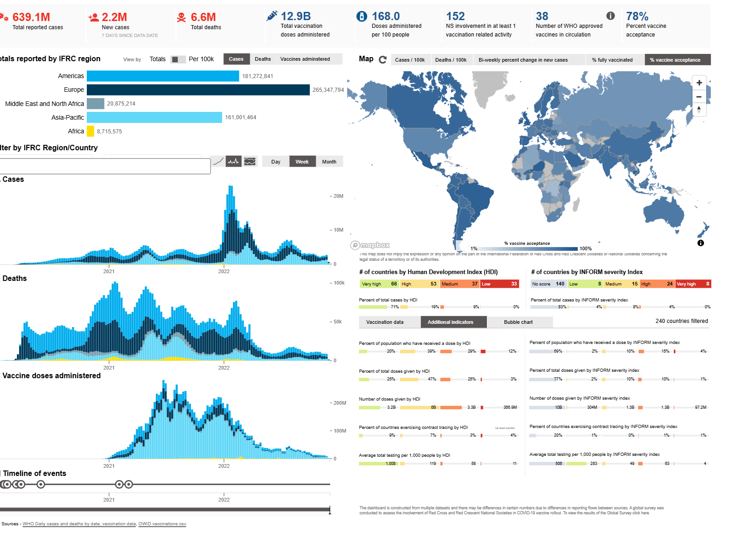
Task: Click the Americas bar in region chart
Action: tap(163, 76)
